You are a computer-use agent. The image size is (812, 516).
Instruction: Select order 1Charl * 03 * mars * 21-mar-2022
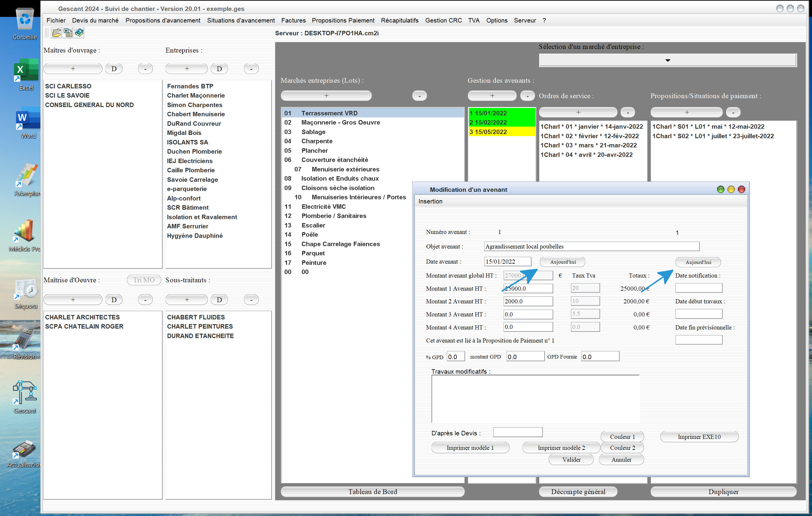(x=589, y=145)
